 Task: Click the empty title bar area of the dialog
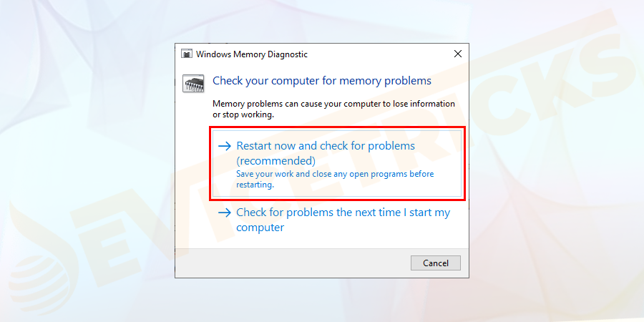pos(372,54)
